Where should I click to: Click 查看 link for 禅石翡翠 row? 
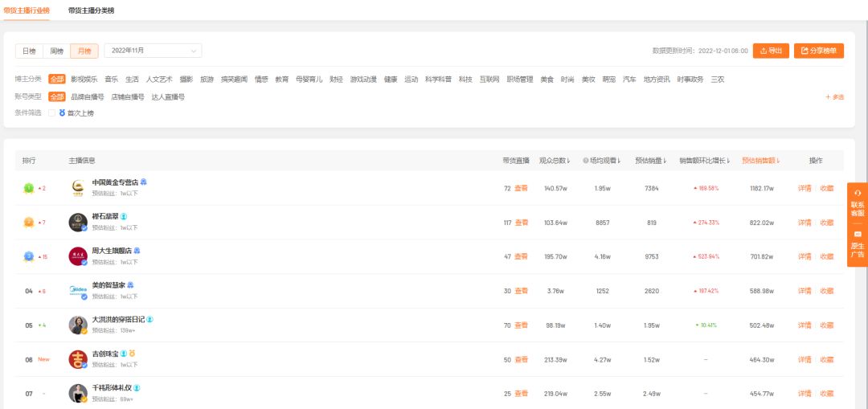click(521, 223)
